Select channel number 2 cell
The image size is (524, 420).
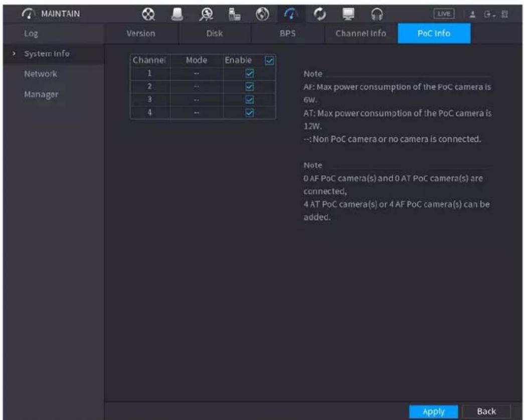[x=150, y=86]
